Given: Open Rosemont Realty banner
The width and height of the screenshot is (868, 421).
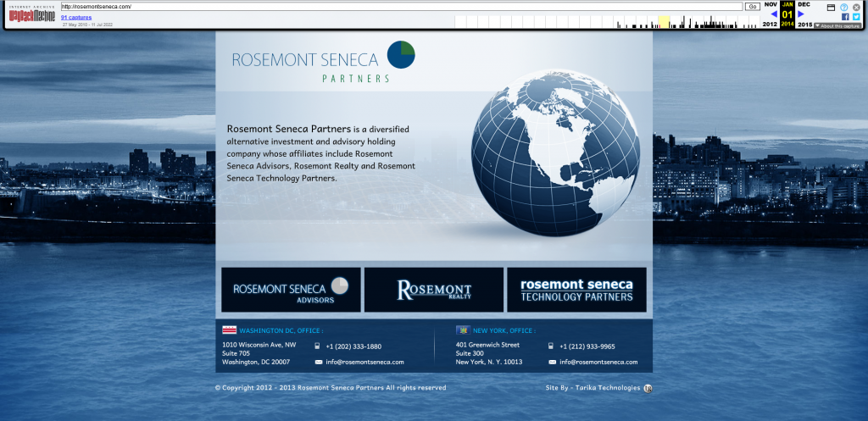Looking at the screenshot, I should click(434, 290).
